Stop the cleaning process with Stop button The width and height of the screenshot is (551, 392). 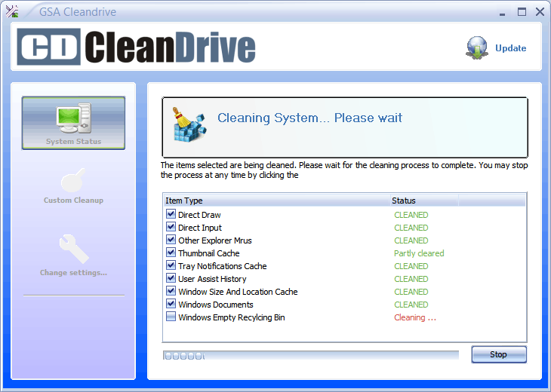pos(499,354)
